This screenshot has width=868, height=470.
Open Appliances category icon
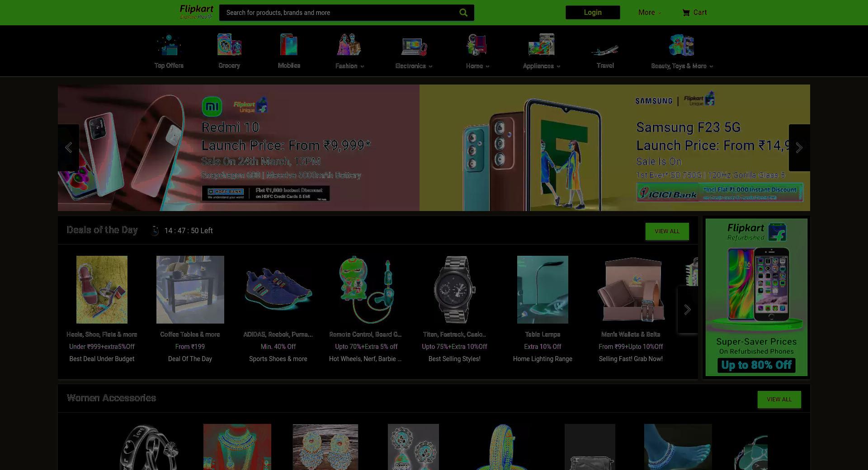tap(542, 45)
